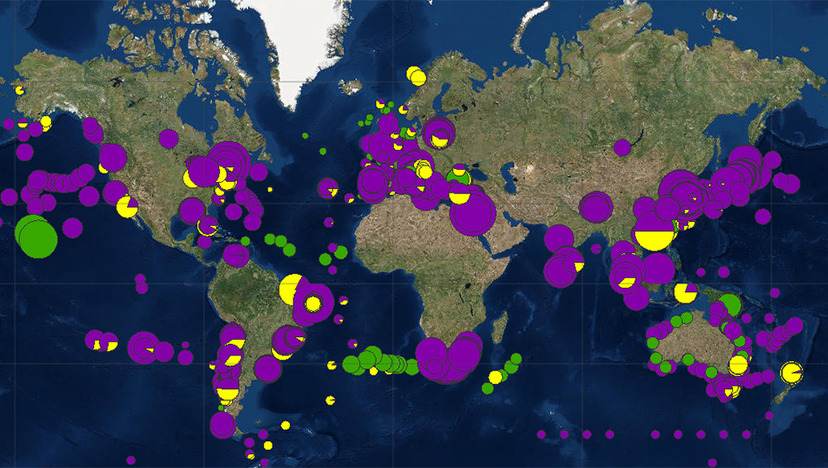Select the purple circle right of the big green marker

tap(72, 228)
